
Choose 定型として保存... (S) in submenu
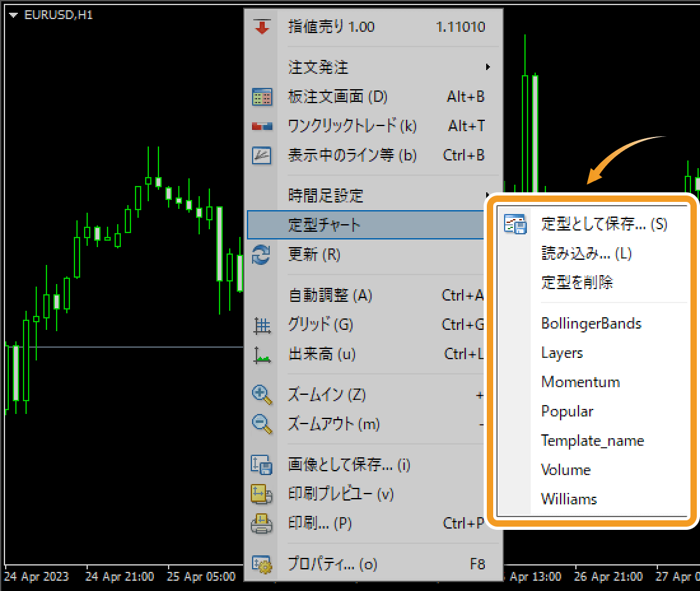tap(593, 224)
